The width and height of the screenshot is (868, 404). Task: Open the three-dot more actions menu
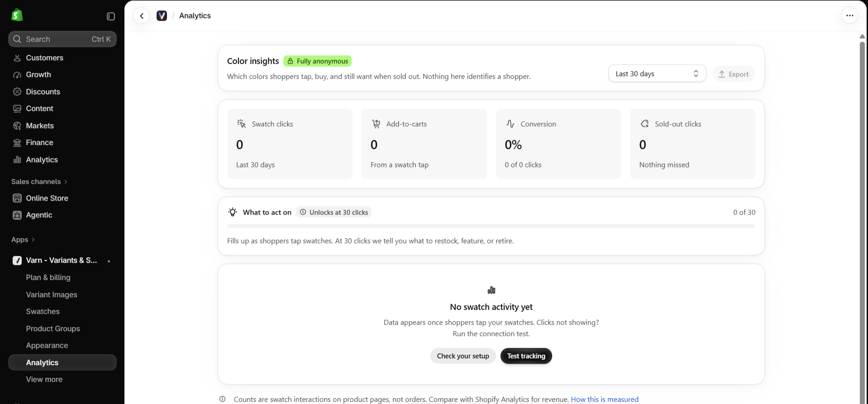click(x=850, y=15)
